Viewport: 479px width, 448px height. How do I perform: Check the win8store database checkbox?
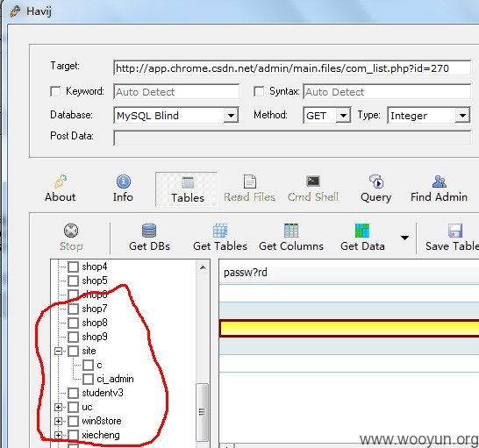tap(73, 421)
